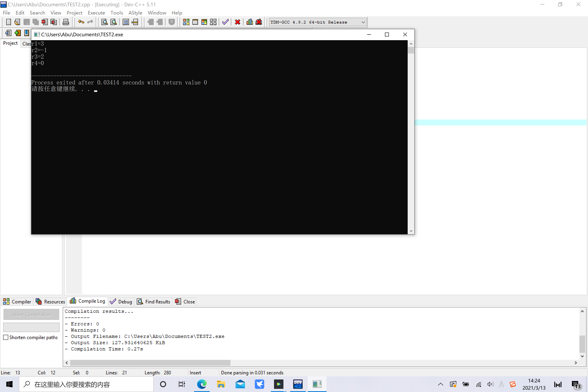Click the purple Syntax Check checkmark icon
The width and height of the screenshot is (588, 392).
point(225,22)
